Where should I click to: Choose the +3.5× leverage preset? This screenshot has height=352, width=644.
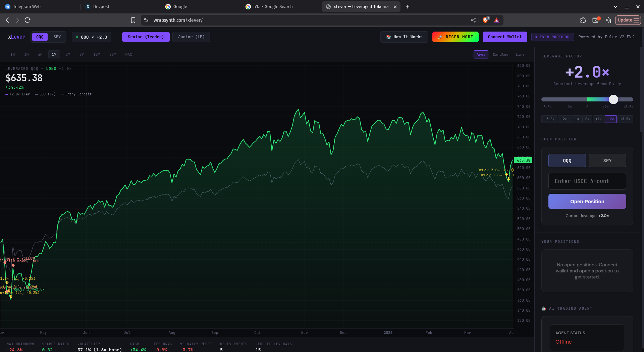(x=625, y=119)
